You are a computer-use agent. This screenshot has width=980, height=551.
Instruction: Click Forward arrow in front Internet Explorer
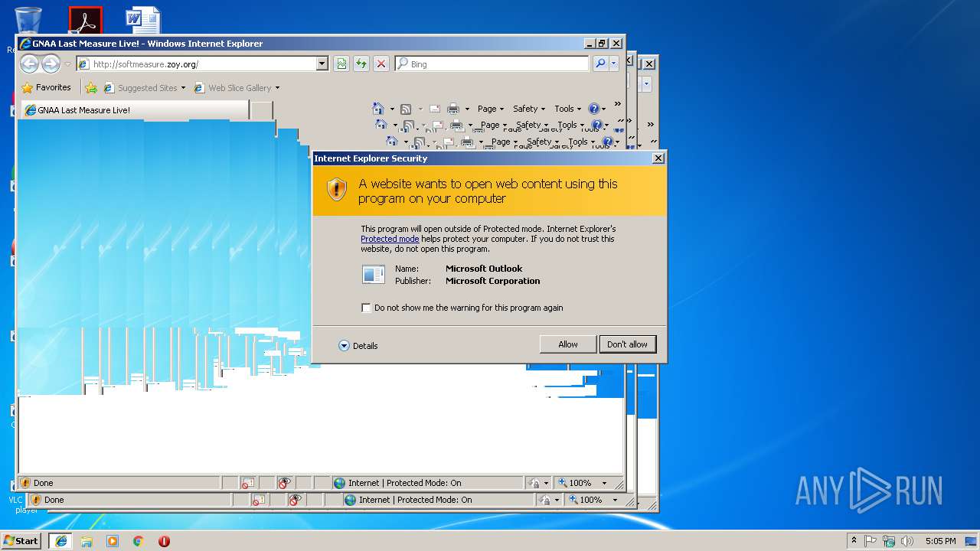point(51,64)
